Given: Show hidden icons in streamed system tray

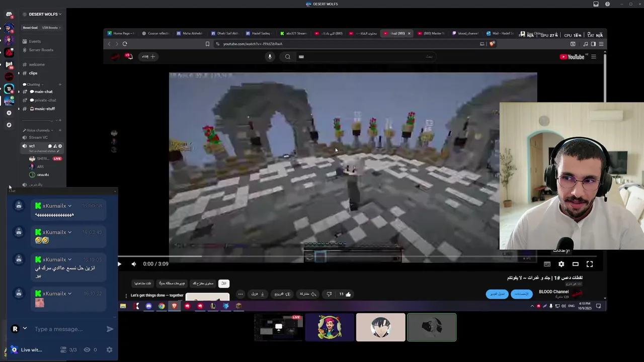Looking at the screenshot, I should (532, 306).
